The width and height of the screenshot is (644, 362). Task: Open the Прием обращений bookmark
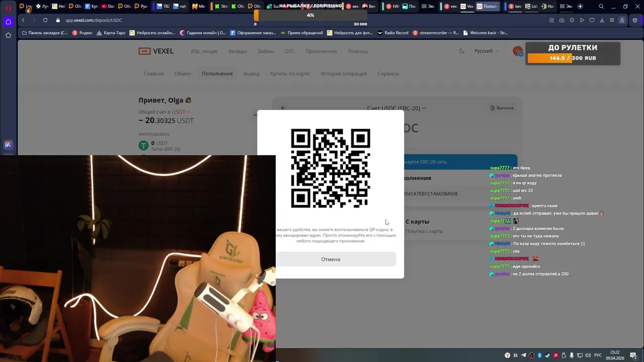click(x=301, y=33)
